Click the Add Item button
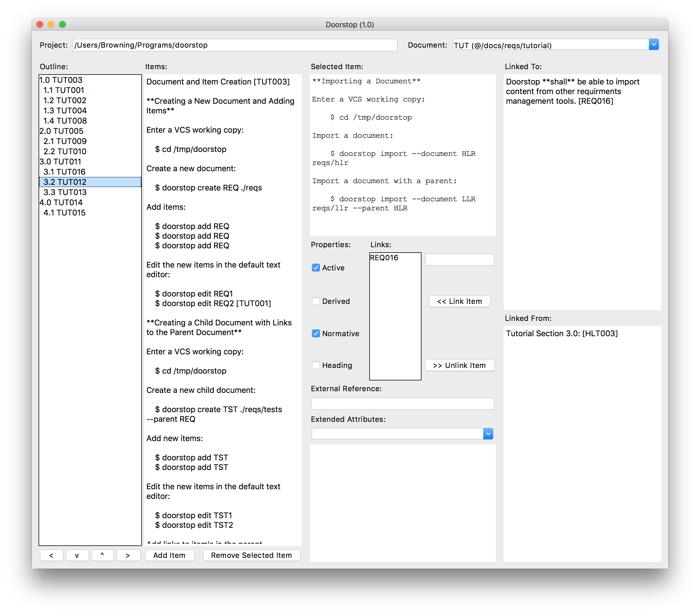 click(x=170, y=555)
